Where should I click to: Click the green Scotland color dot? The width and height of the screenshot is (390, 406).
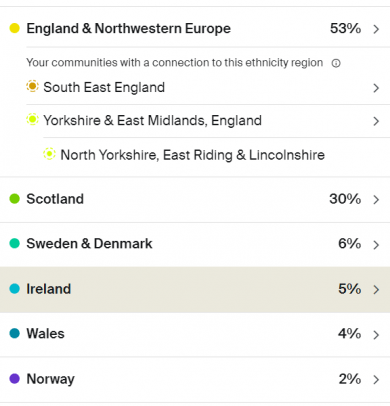click(x=15, y=199)
